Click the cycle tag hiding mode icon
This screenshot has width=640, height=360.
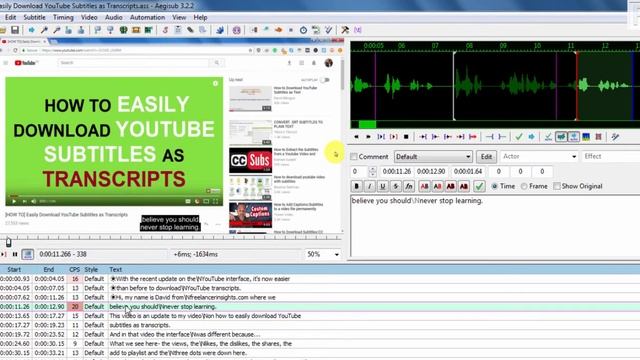pyautogui.click(x=358, y=30)
